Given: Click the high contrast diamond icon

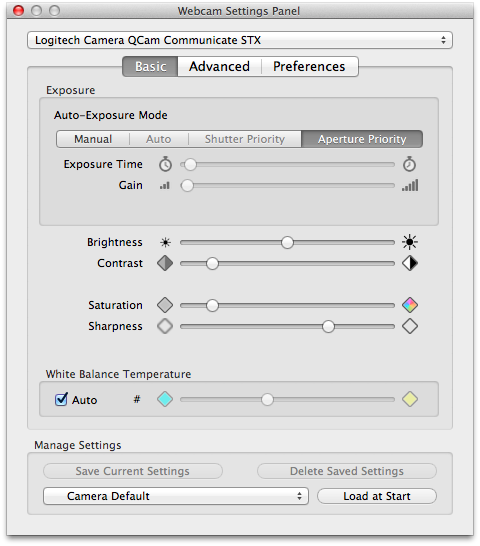Looking at the screenshot, I should pos(410,263).
